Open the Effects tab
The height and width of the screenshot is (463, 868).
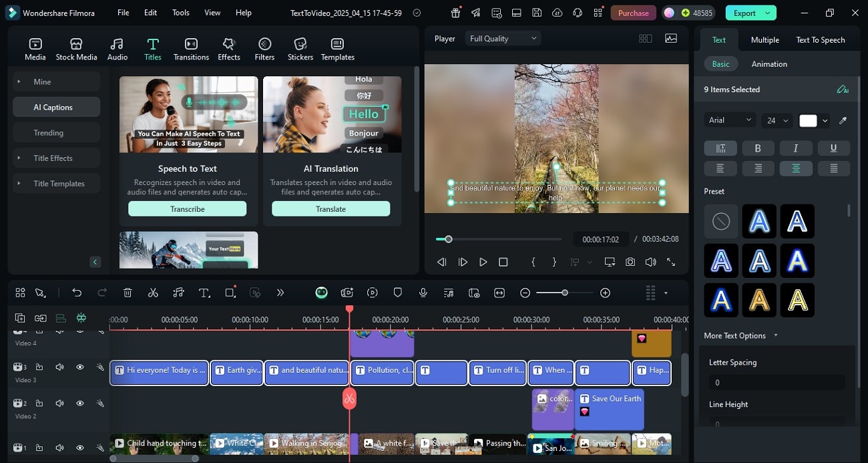tap(229, 49)
